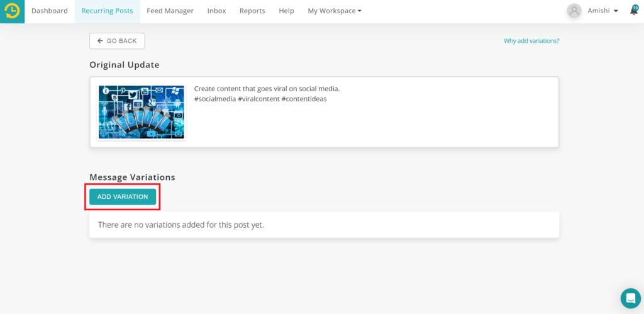Click the Message Variations heading

[x=132, y=177]
